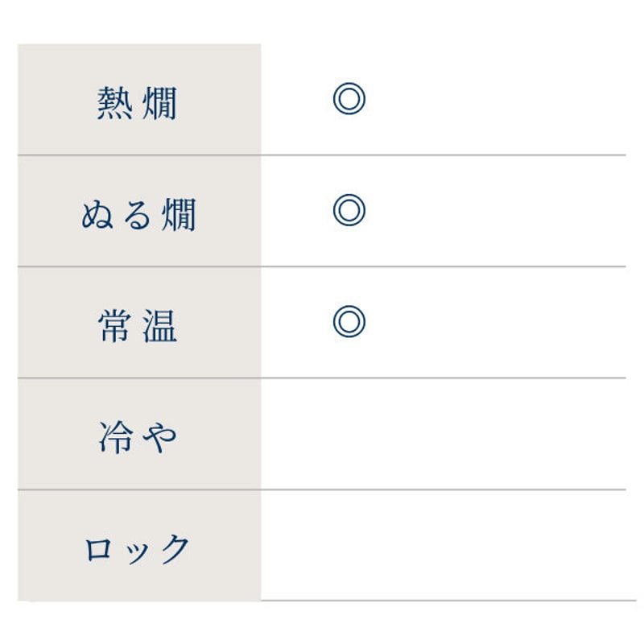Click the divider line between 常温 and 冷や
Screen dimensions: 644x644
click(x=321, y=378)
